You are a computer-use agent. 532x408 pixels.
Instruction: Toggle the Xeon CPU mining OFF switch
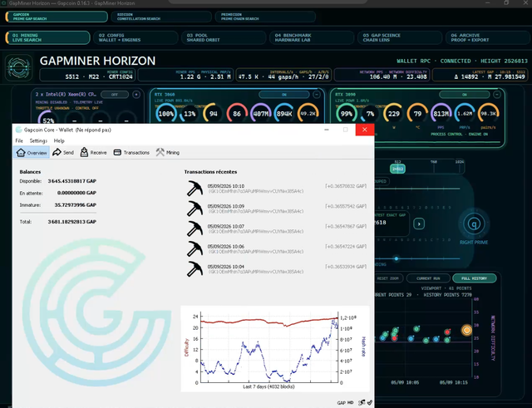[x=115, y=95]
